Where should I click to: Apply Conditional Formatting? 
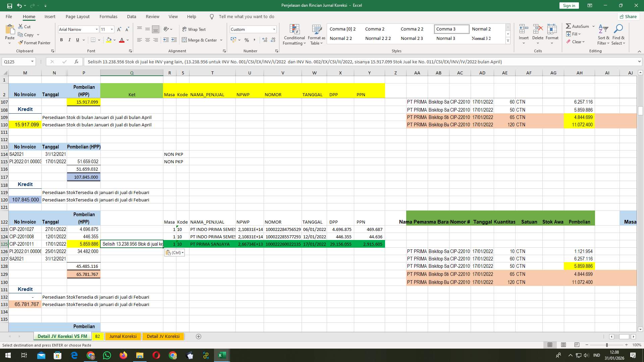(294, 35)
